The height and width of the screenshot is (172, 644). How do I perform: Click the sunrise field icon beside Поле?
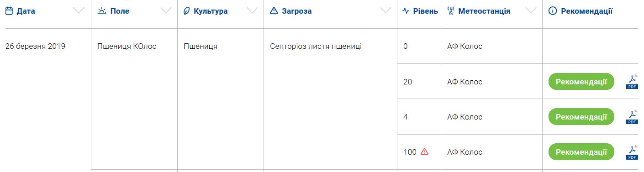pos(102,11)
